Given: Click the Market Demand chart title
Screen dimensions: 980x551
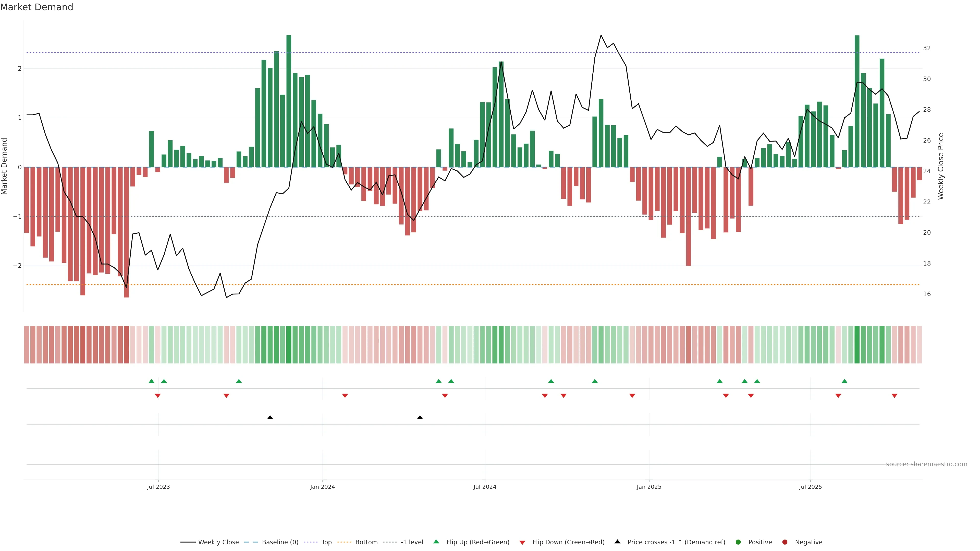Looking at the screenshot, I should pos(36,7).
